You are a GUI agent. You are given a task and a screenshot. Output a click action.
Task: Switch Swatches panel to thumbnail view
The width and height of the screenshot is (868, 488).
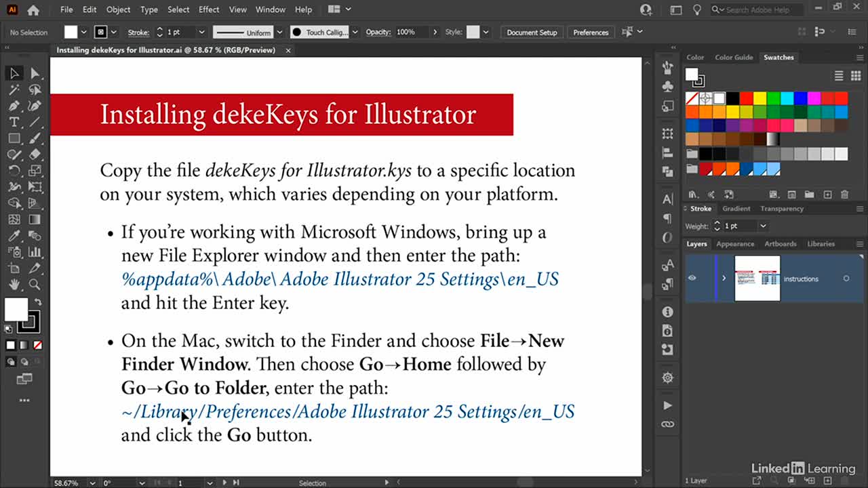pos(856,76)
